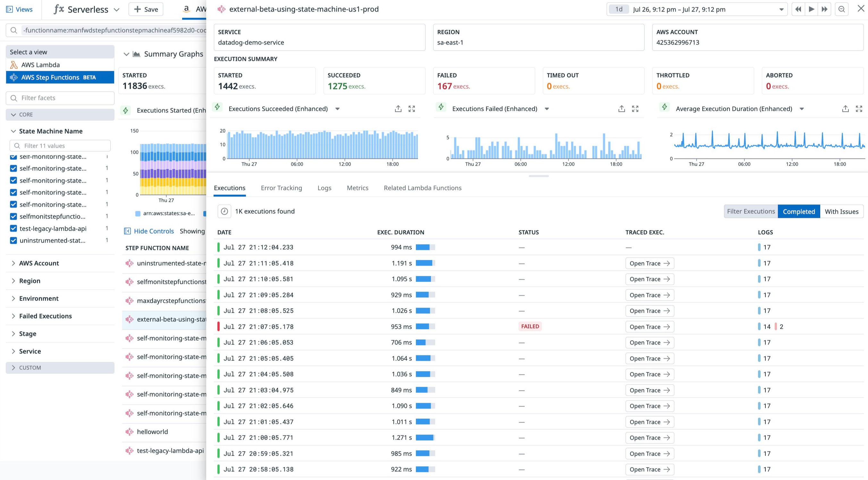This screenshot has width=868, height=480.
Task: Open Trace for 21:07:05.178 failed execution
Action: point(649,327)
